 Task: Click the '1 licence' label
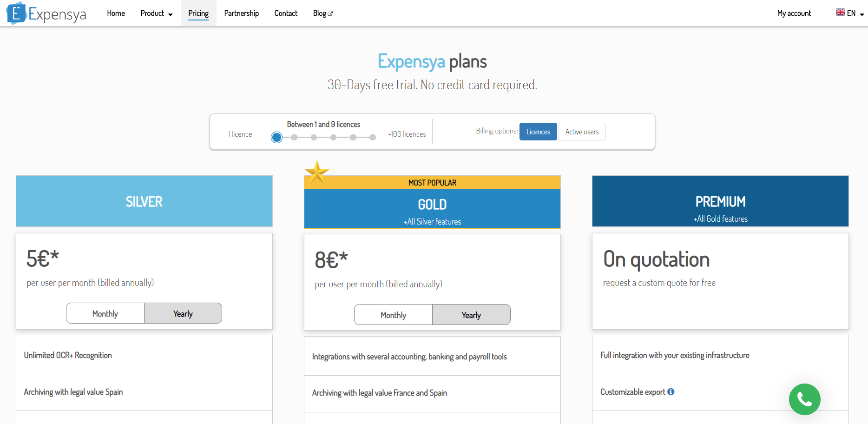(240, 134)
